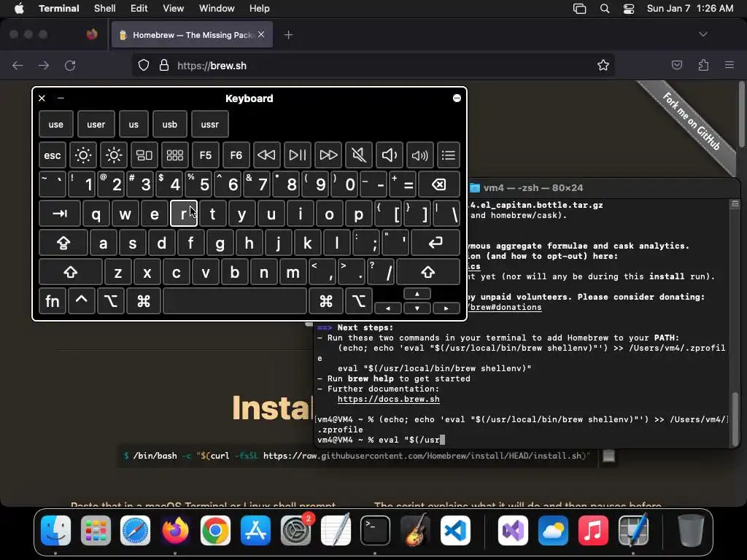The height and width of the screenshot is (560, 747).
Task: Tap the return key
Action: pyautogui.click(x=436, y=244)
